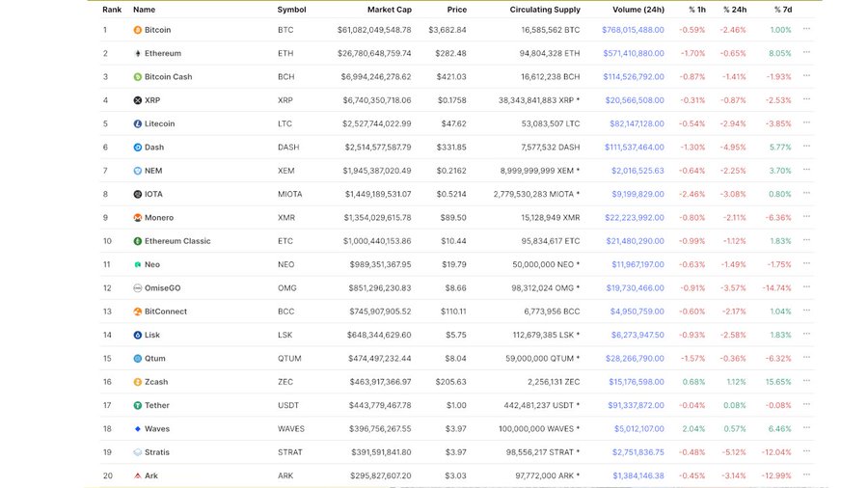Click the Litecoin logo icon
The height and width of the screenshot is (488, 868).
point(137,124)
